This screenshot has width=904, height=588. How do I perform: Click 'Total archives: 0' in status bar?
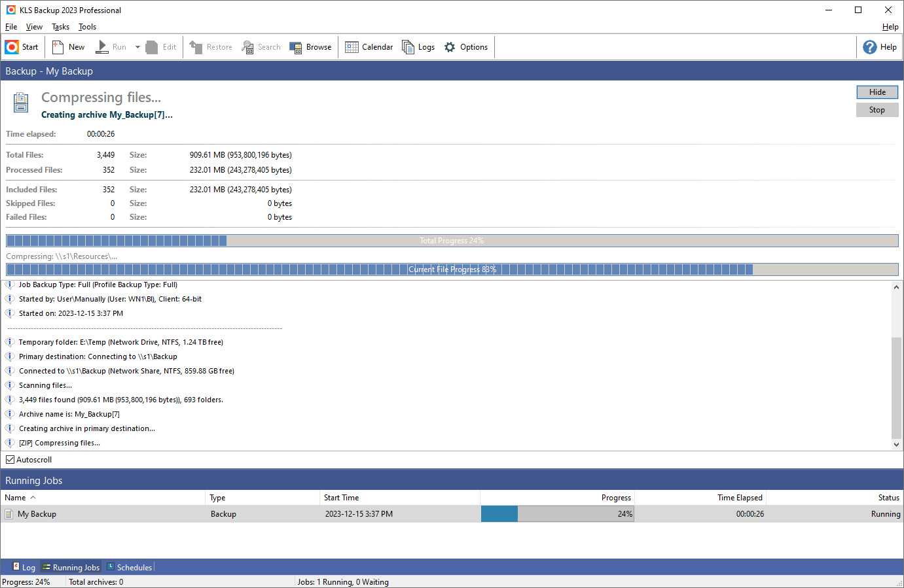click(x=96, y=582)
